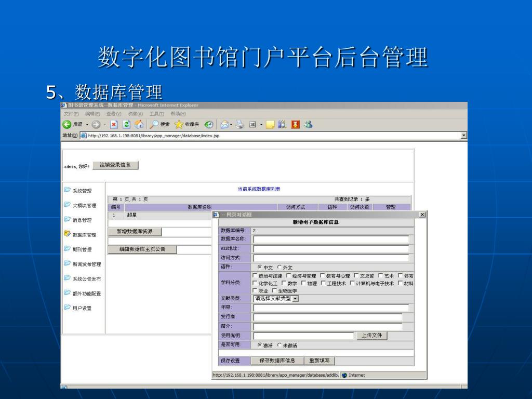The width and height of the screenshot is (532, 399).
Task: Click the Messenger people toolbar icon
Action: click(308, 125)
